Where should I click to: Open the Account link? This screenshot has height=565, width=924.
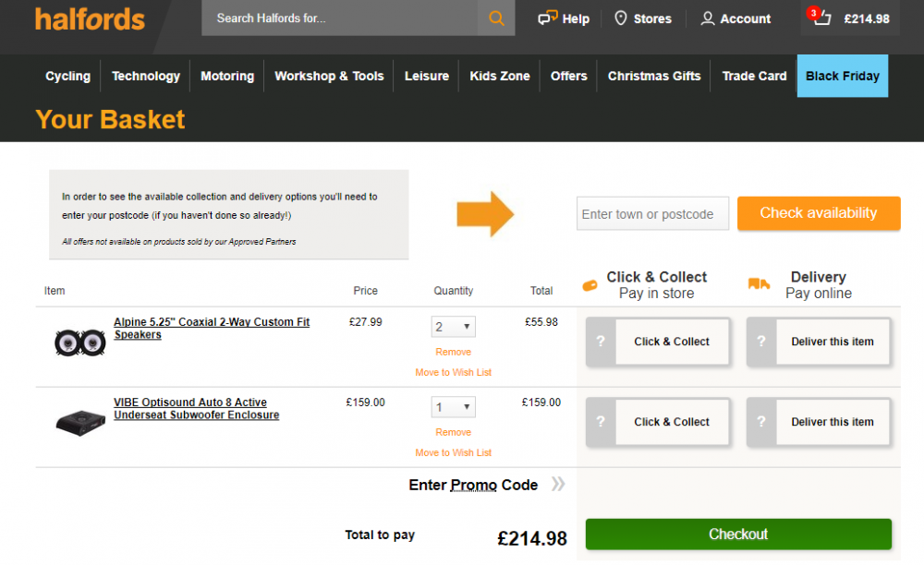point(736,18)
